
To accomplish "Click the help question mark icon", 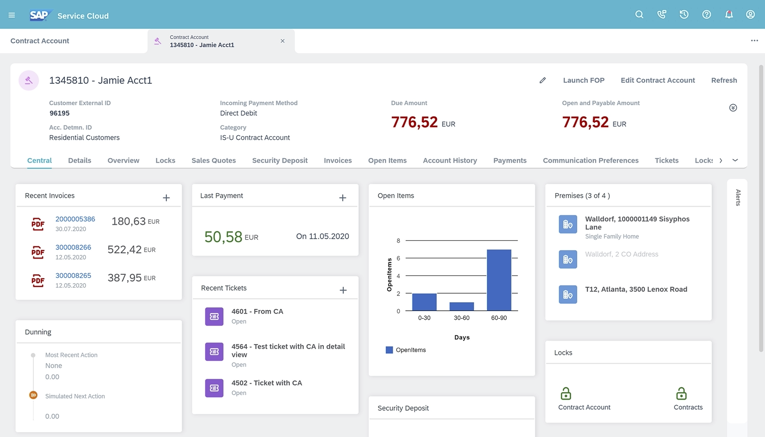I will pos(706,15).
